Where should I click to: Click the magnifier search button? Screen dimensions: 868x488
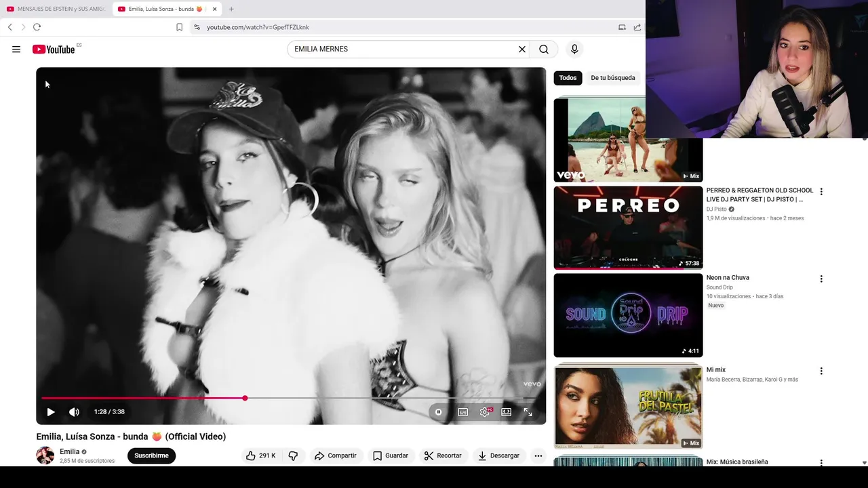[544, 49]
